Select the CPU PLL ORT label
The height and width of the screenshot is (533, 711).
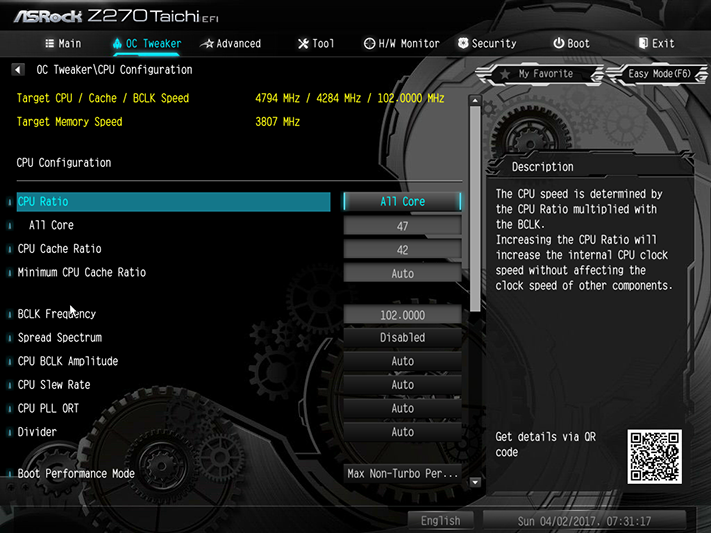pyautogui.click(x=48, y=408)
